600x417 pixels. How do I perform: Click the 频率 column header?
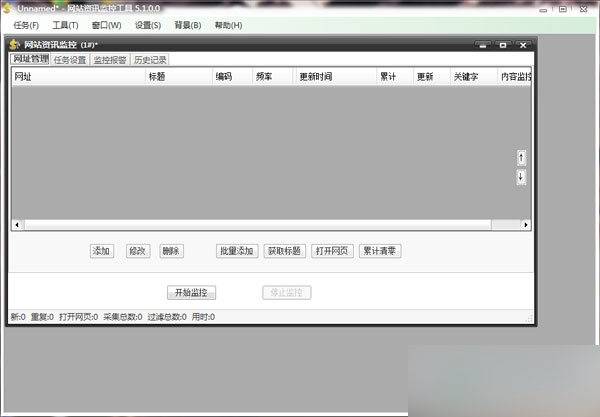pyautogui.click(x=272, y=77)
